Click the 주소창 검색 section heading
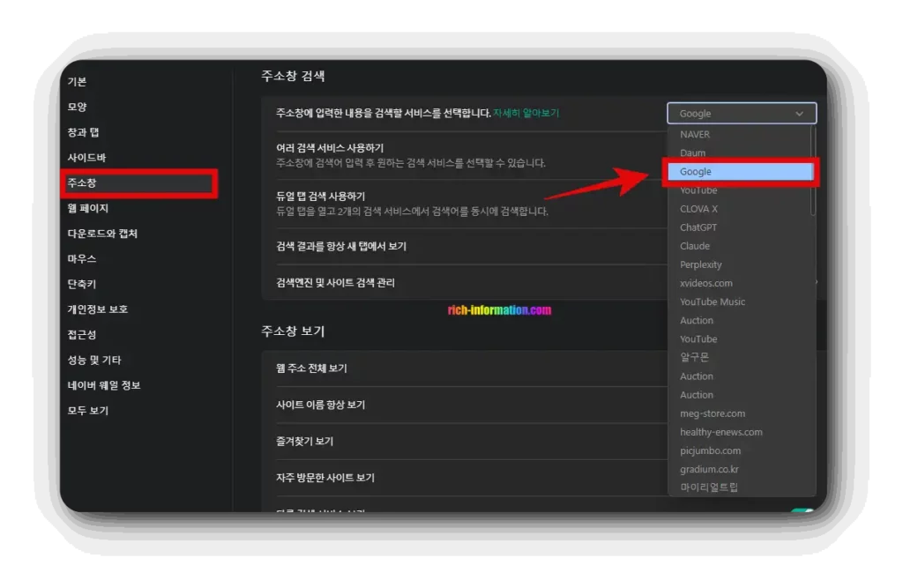Screen dimensions: 903x588 tap(293, 76)
